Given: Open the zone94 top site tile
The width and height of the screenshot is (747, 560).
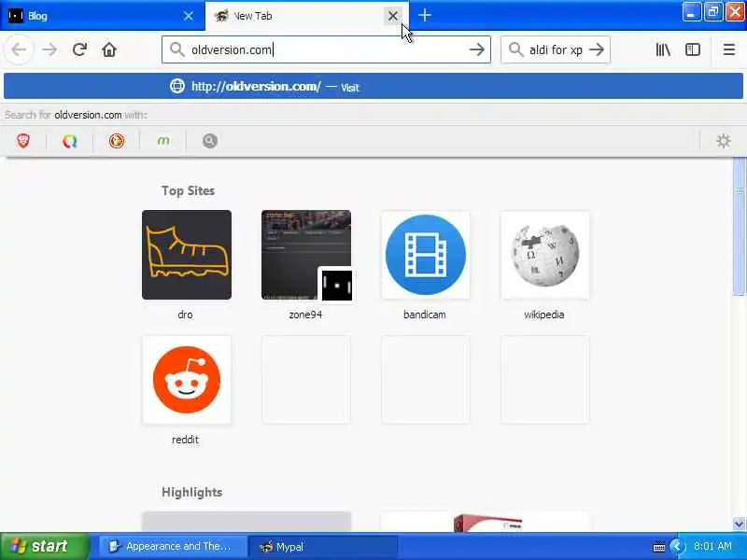Looking at the screenshot, I should point(306,255).
